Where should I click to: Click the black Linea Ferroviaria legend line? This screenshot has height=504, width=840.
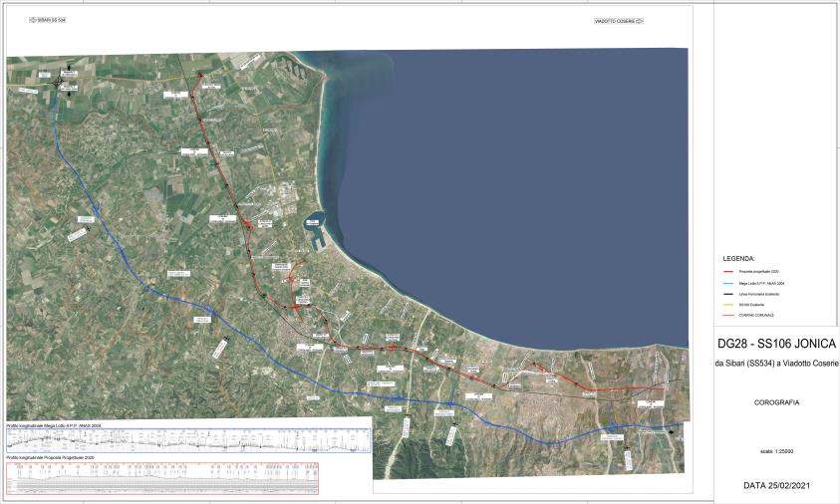pyautogui.click(x=727, y=294)
